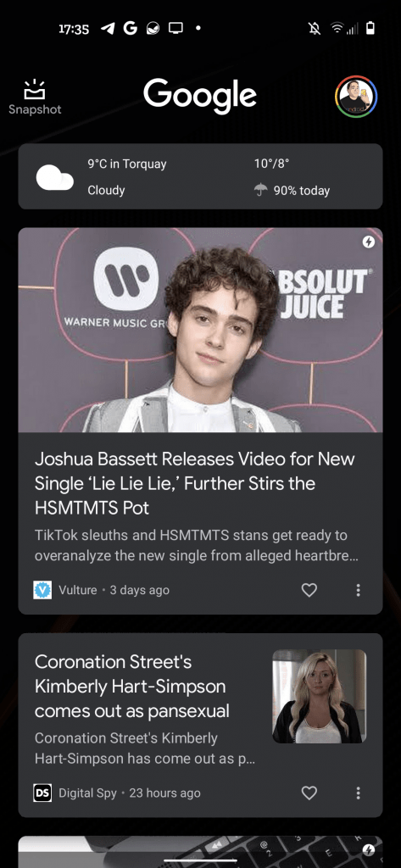
Task: Like the Joshua Bassett article with heart
Action: point(309,590)
